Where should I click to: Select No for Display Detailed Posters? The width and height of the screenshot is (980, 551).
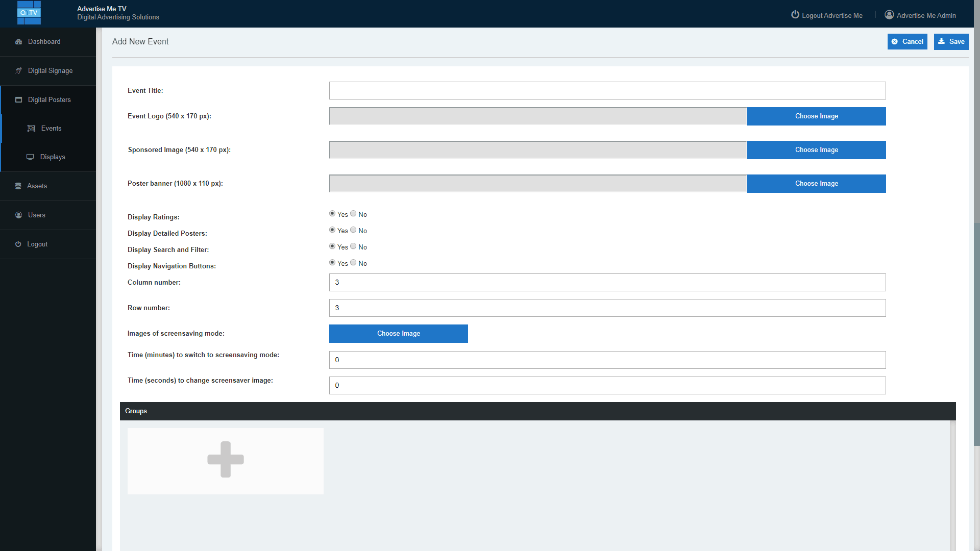[353, 230]
